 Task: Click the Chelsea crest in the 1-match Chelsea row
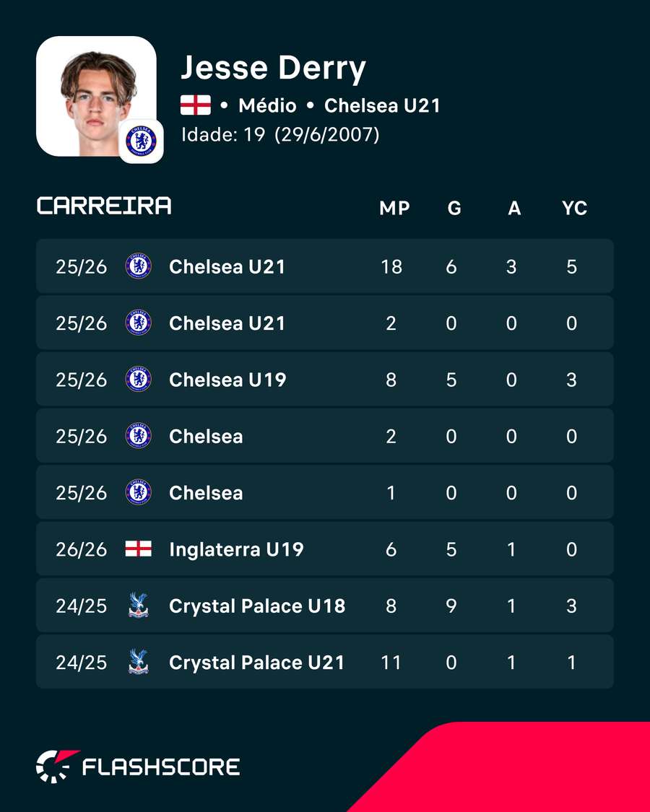(139, 492)
